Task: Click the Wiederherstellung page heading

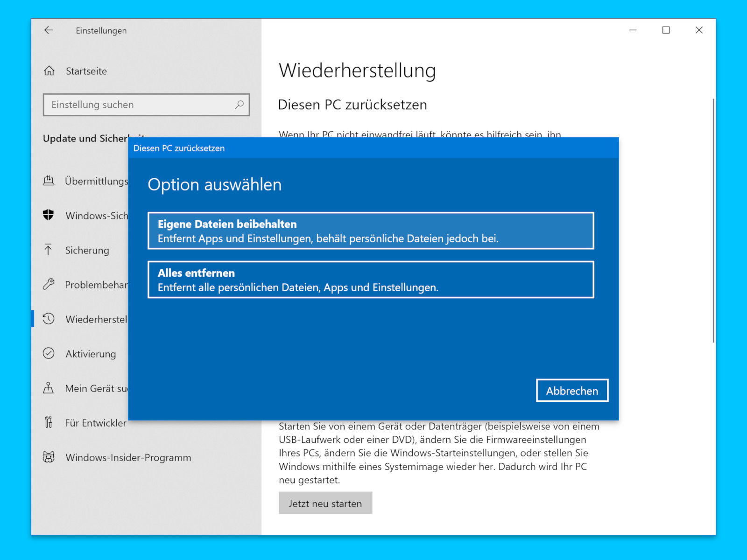Action: tap(357, 71)
